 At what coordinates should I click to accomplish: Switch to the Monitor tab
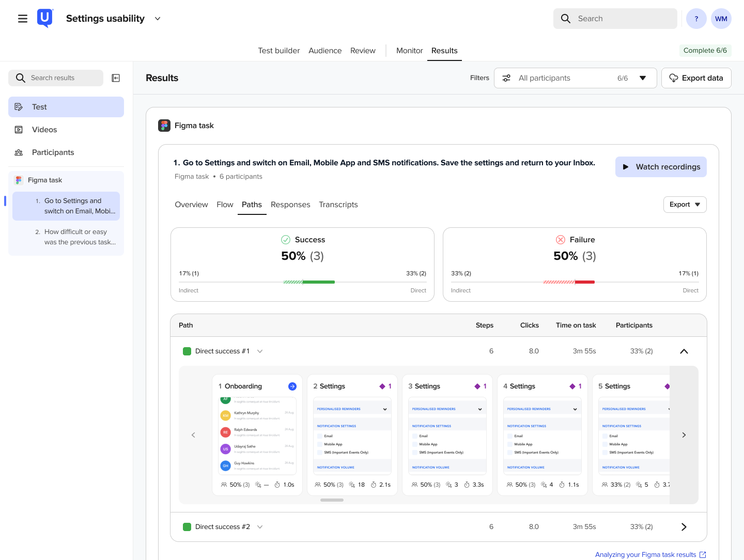pyautogui.click(x=410, y=51)
